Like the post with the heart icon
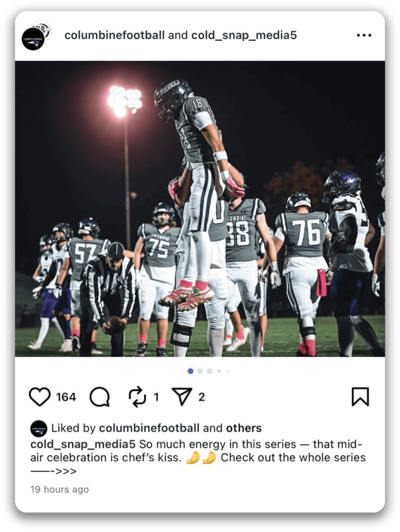Viewport: 400px width, 532px height. tap(40, 397)
